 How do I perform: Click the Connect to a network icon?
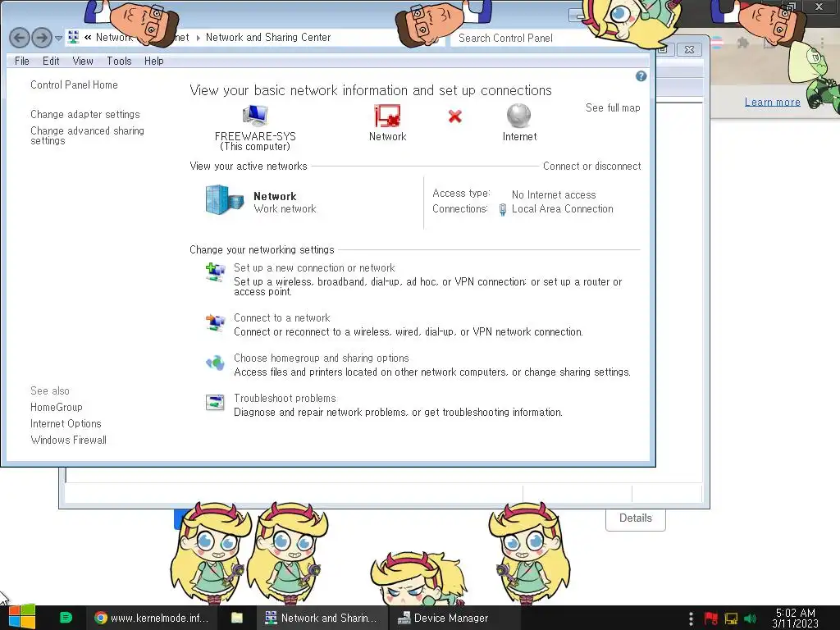(x=216, y=322)
